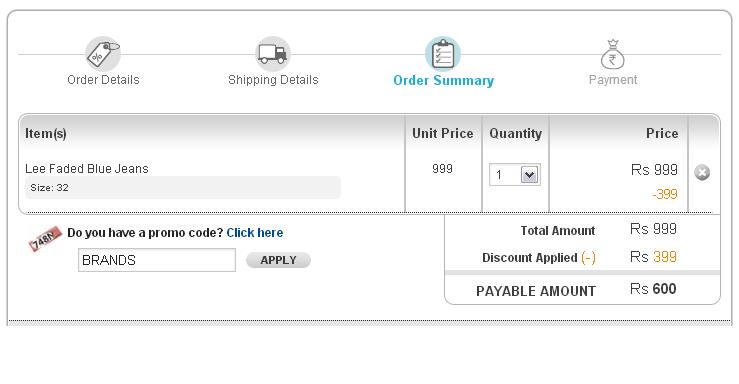Go to the Order Details step label
739x384 pixels.
tap(103, 80)
